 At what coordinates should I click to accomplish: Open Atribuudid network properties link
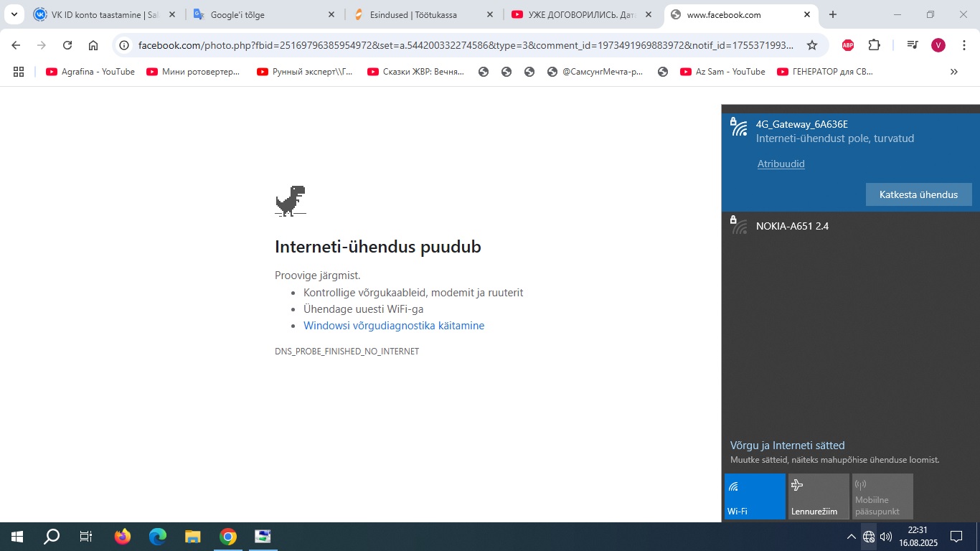point(781,164)
